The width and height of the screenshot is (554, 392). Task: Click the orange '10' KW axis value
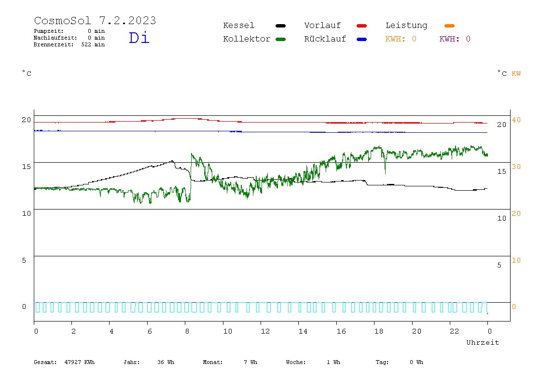516,260
